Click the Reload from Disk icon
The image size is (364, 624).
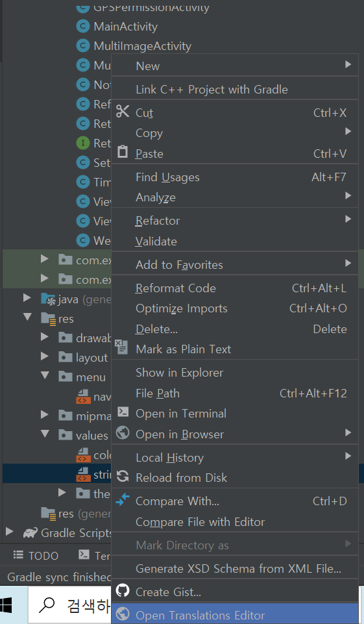[x=123, y=476]
